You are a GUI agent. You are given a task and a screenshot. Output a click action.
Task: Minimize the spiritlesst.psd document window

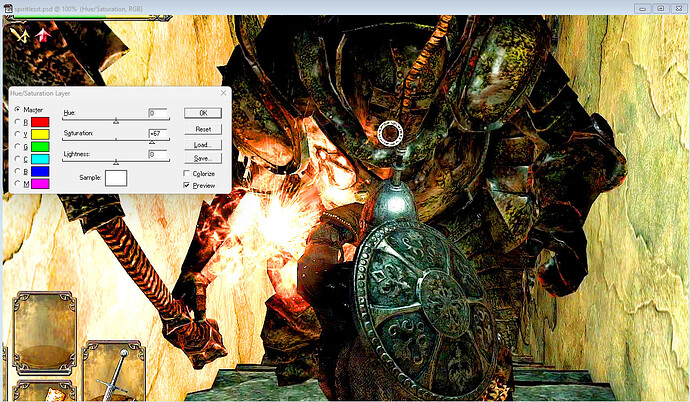tap(642, 8)
